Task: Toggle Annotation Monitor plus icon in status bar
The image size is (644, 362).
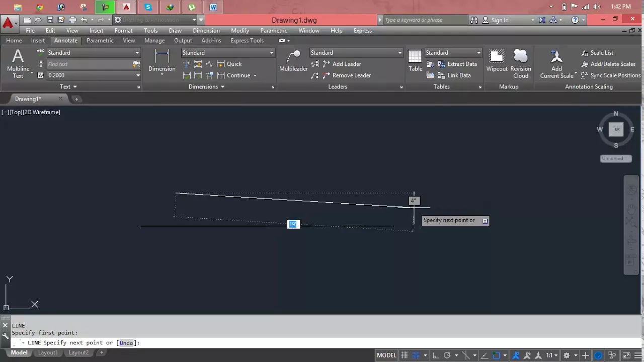Action: click(x=585, y=355)
